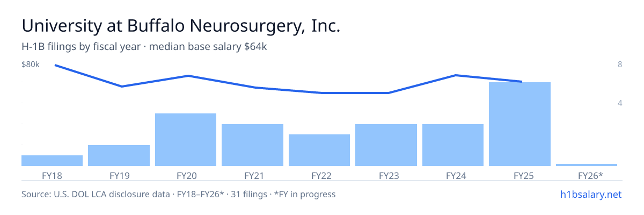Click the salary line peak at FY24
The height and width of the screenshot is (215, 644).
[456, 75]
